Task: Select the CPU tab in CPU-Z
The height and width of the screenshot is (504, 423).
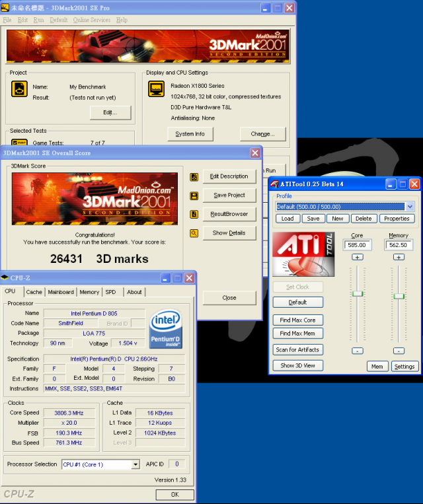Action: pyautogui.click(x=10, y=291)
